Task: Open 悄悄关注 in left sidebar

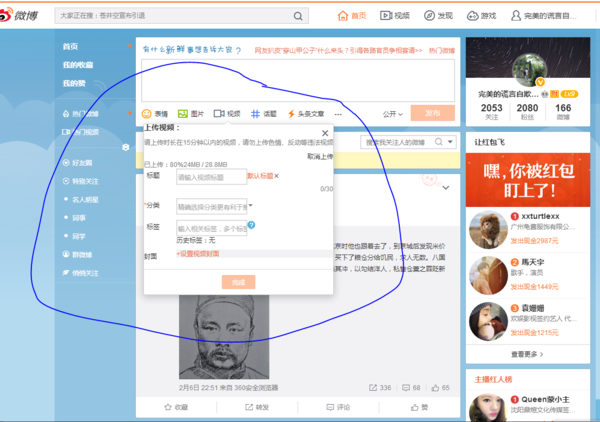Action: 81,273
